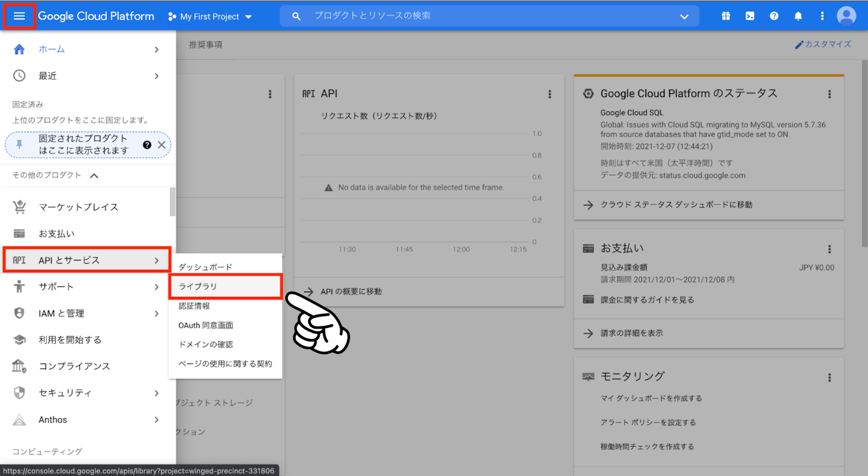Click the Marketplace cart icon
Image resolution: width=868 pixels, height=476 pixels.
[19, 207]
